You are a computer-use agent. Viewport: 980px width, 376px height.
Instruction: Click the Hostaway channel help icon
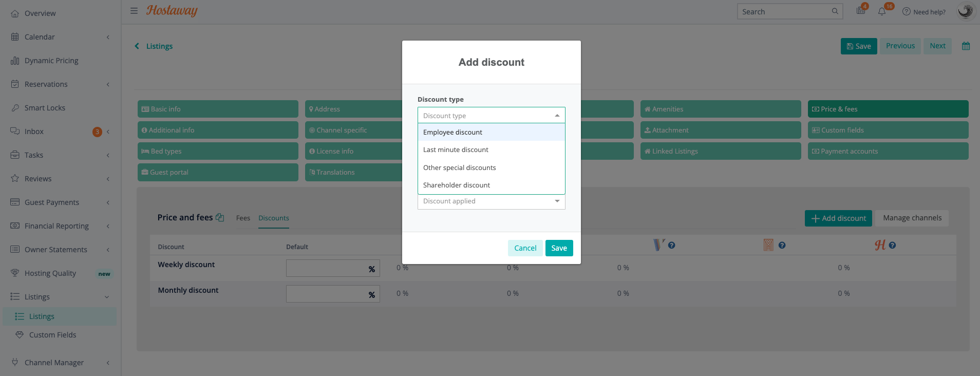(892, 246)
